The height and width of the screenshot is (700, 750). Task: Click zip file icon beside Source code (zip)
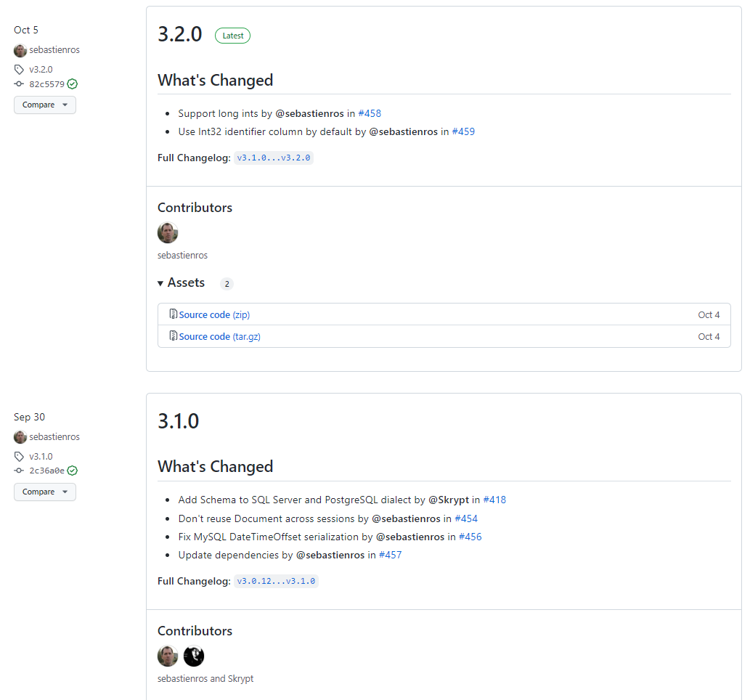[x=173, y=314]
